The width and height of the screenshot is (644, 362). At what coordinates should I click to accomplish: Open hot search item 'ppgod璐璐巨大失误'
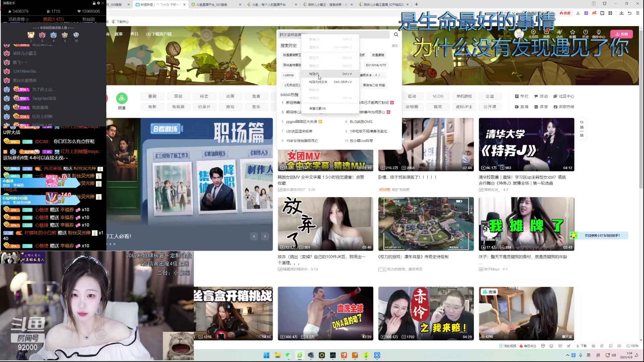(302, 122)
